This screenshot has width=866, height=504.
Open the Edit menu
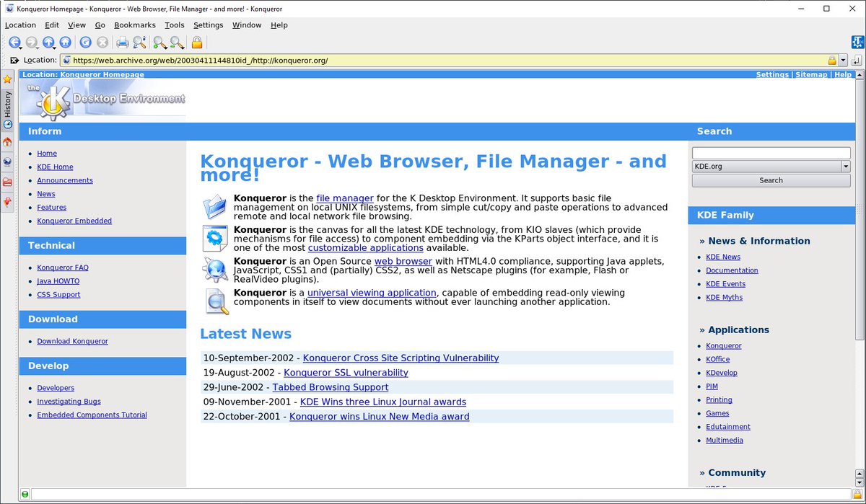pos(52,25)
